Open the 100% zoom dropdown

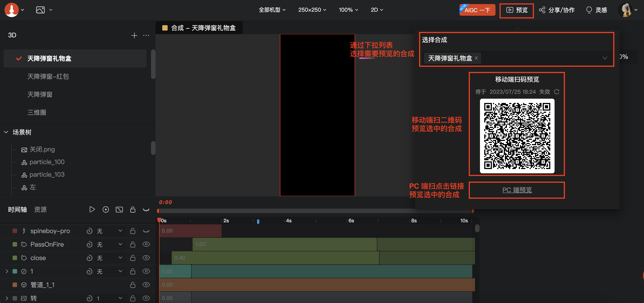pos(348,10)
